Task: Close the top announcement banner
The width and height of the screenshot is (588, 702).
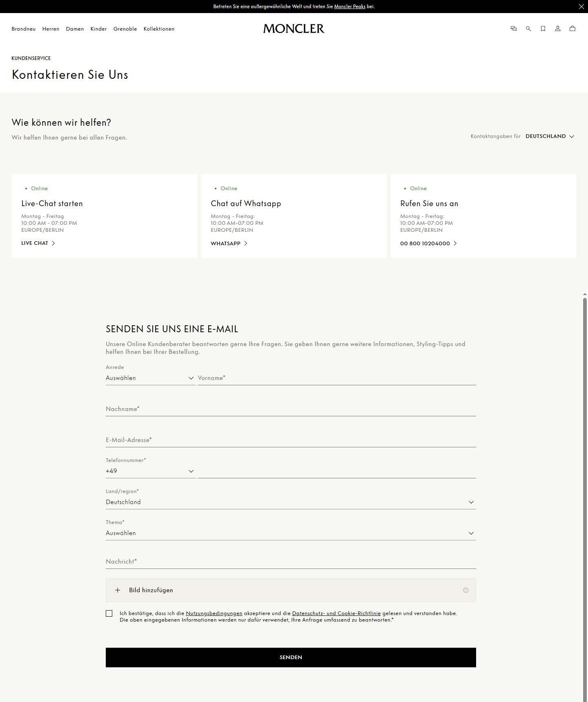Action: [x=581, y=7]
